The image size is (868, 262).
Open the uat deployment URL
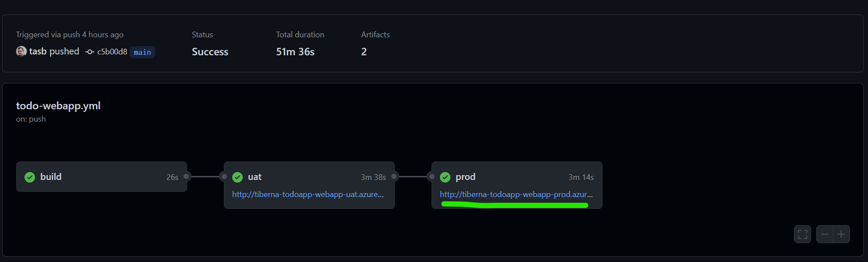point(308,194)
